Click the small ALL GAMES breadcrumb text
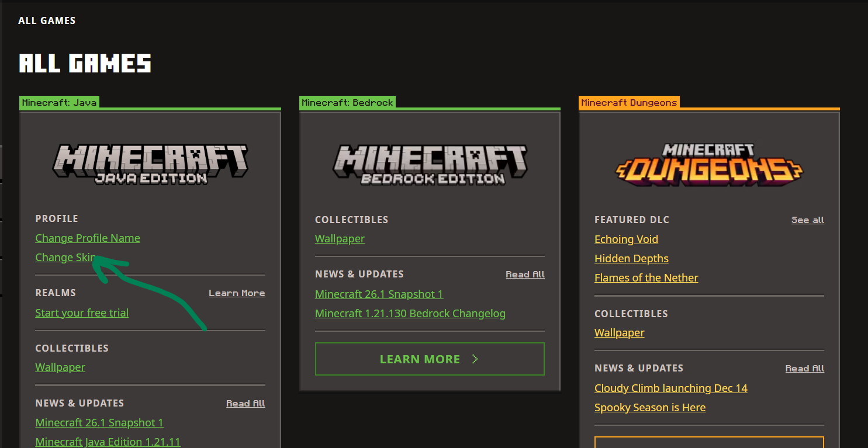The width and height of the screenshot is (868, 448). coord(47,21)
